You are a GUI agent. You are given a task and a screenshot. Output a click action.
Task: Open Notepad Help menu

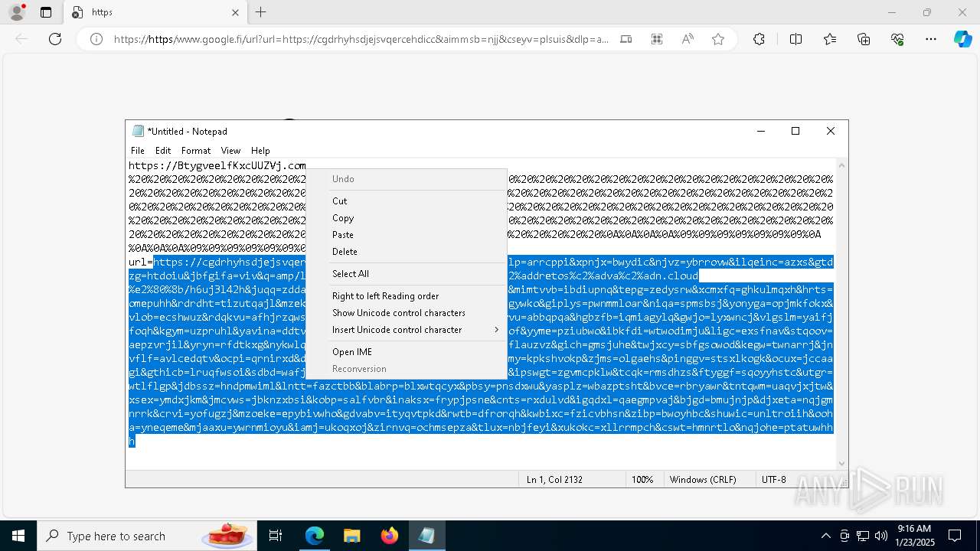pyautogui.click(x=260, y=151)
